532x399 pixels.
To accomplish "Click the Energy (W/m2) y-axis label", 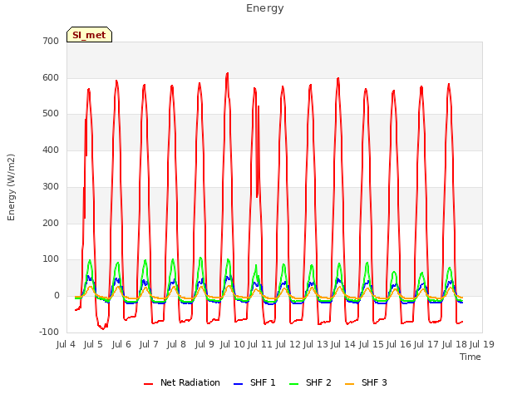I will point(11,187).
